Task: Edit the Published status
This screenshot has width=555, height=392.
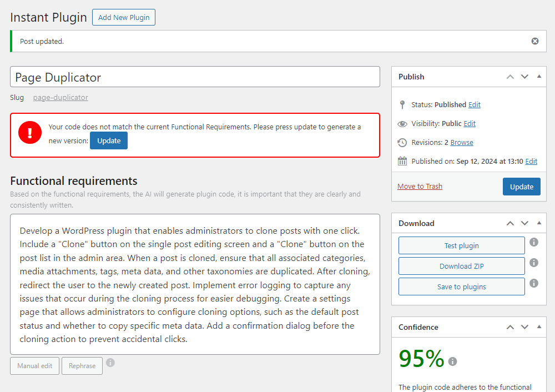Action: 475,105
